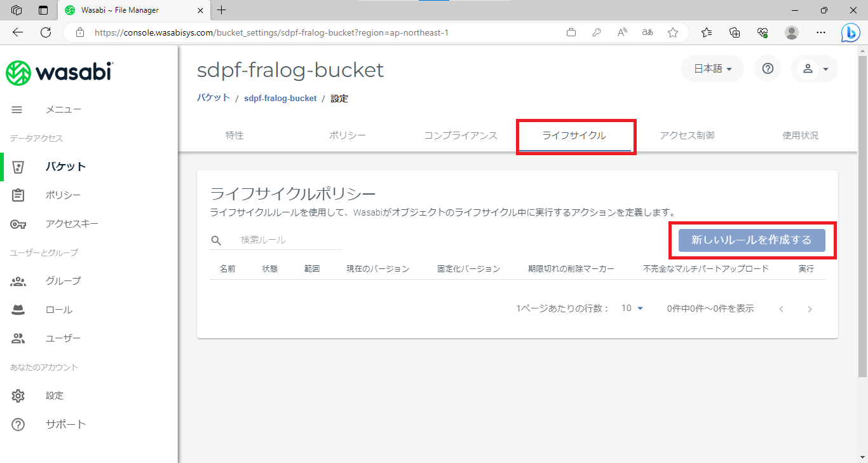Click the browser essentials heart icon
Image resolution: width=868 pixels, height=463 pixels.
coord(763,32)
